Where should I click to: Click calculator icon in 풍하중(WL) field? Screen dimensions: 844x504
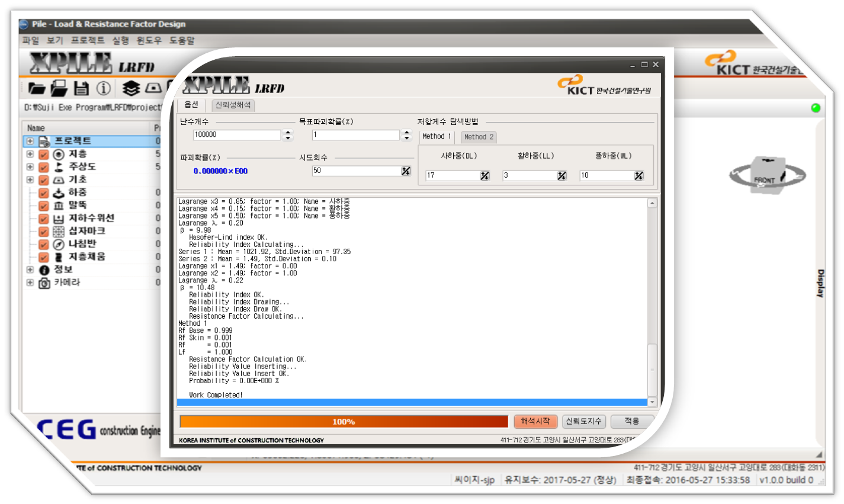[x=638, y=176]
